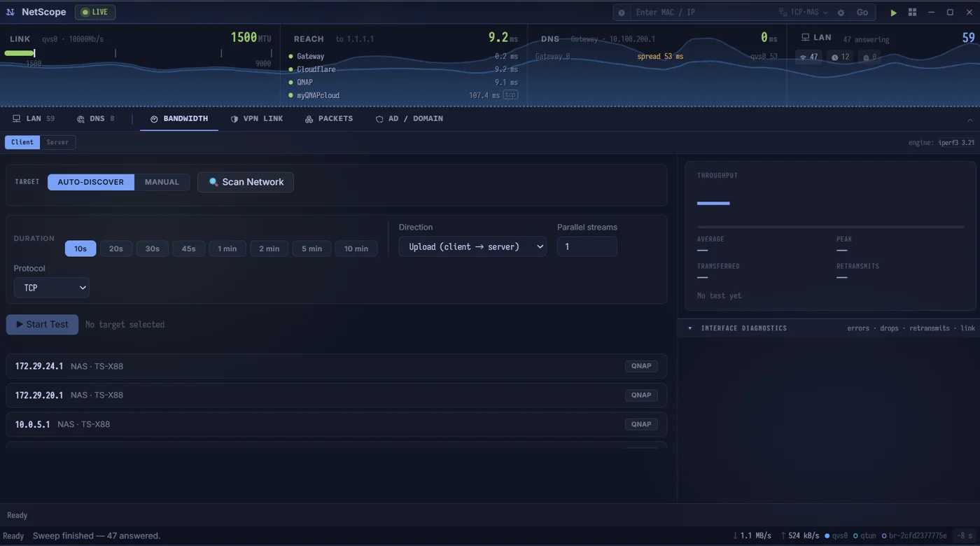Click the collapse chevron at tab bar's right end
The height and width of the screenshot is (546, 980).
pos(969,120)
